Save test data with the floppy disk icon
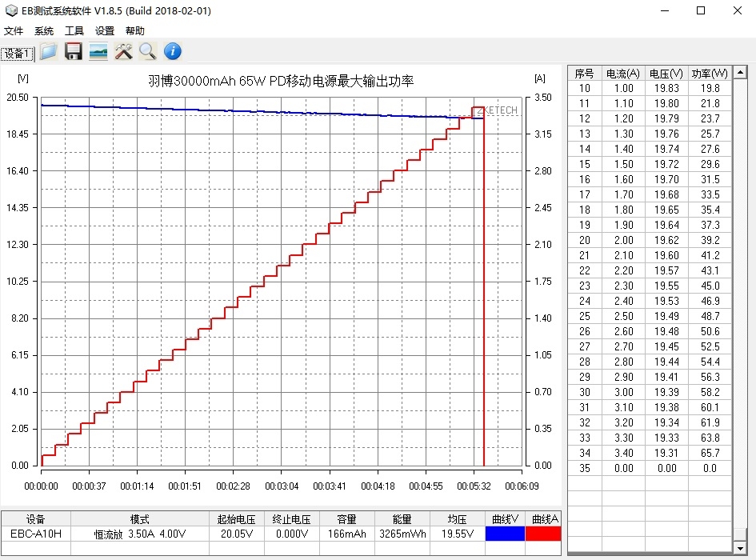This screenshot has height=560, width=756. (73, 52)
